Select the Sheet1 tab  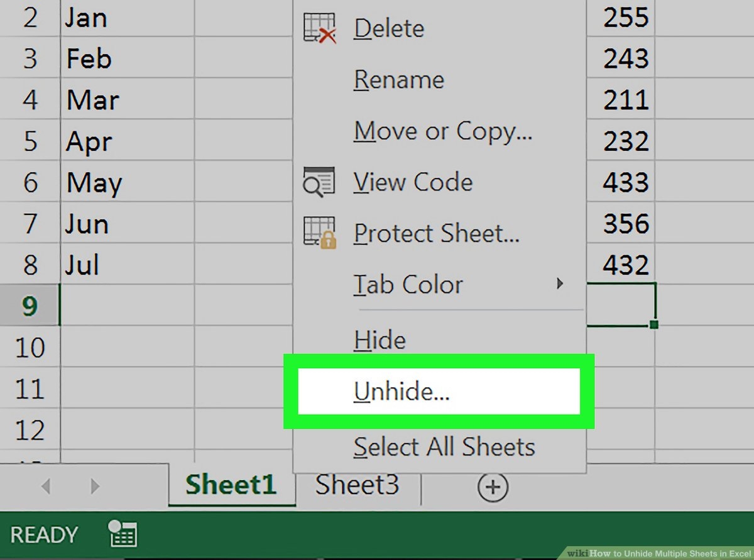pos(231,484)
